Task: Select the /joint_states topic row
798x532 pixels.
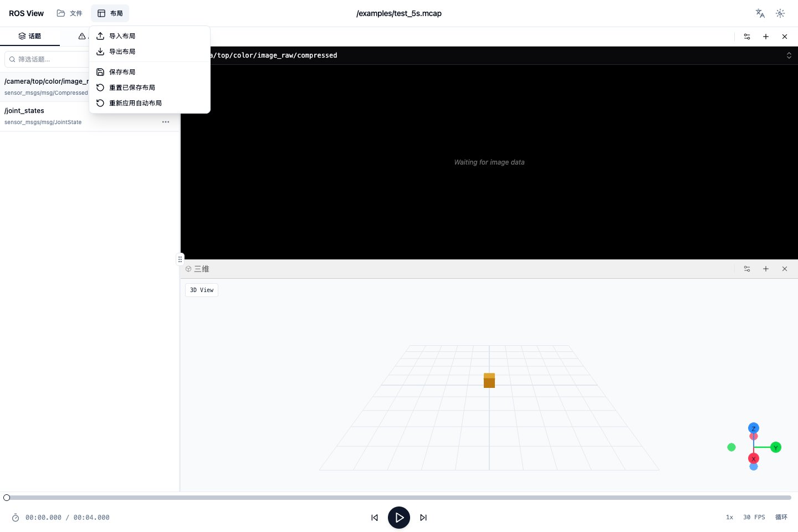Action: coord(89,116)
